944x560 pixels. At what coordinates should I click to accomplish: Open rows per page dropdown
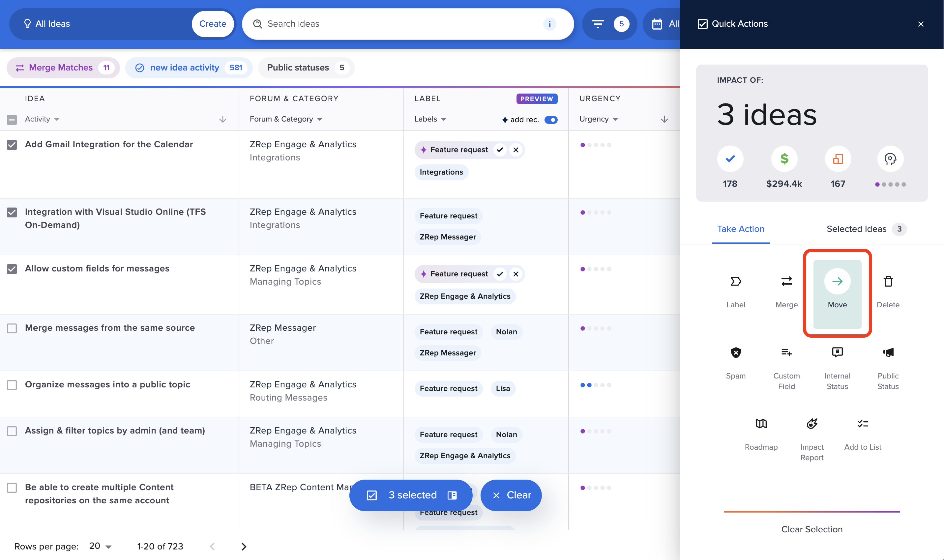tap(101, 546)
